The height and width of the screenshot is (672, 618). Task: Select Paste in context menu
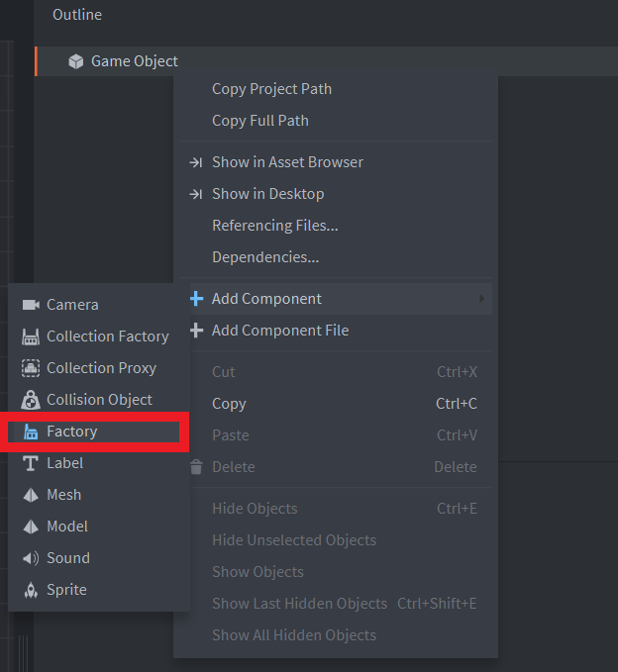(x=336, y=435)
